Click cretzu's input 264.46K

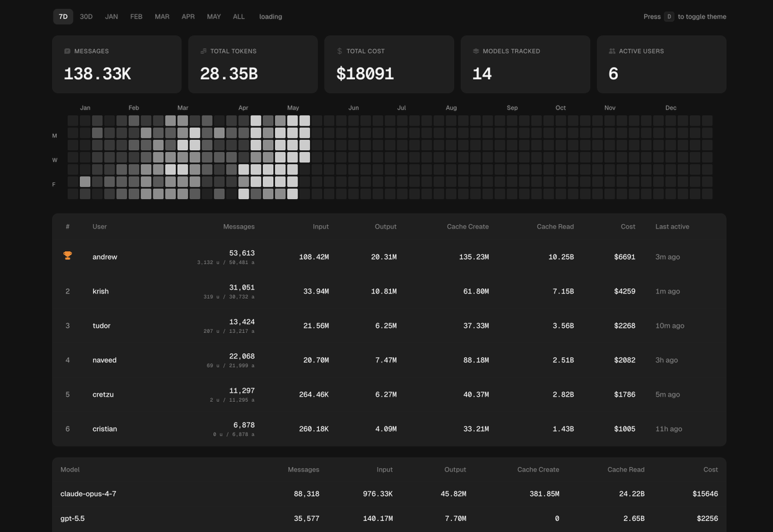[x=314, y=394]
